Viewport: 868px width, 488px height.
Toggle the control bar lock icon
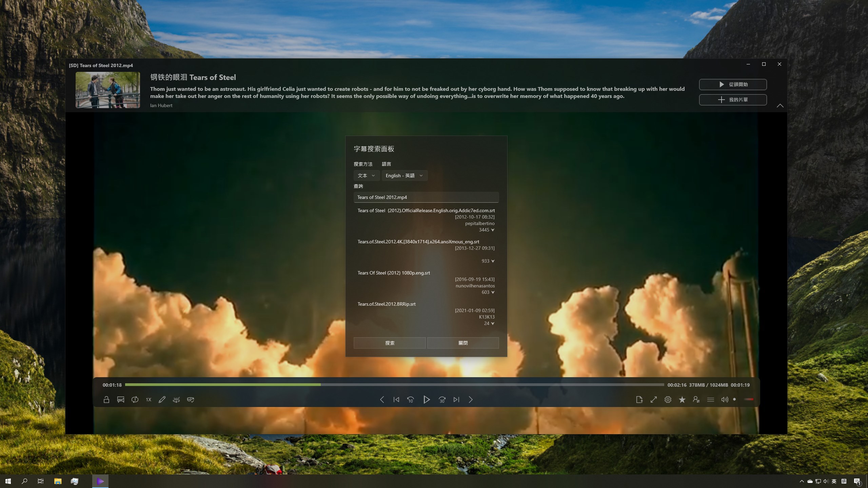pos(106,400)
